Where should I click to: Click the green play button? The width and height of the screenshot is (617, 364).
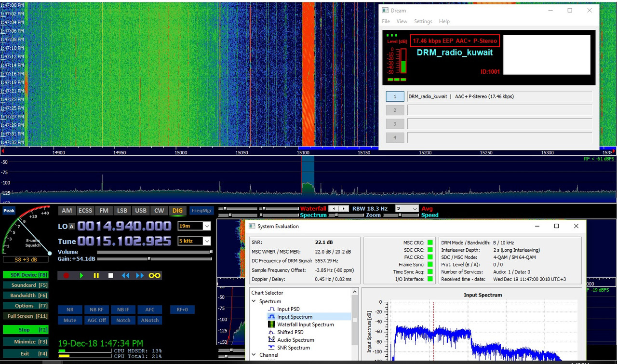(81, 275)
